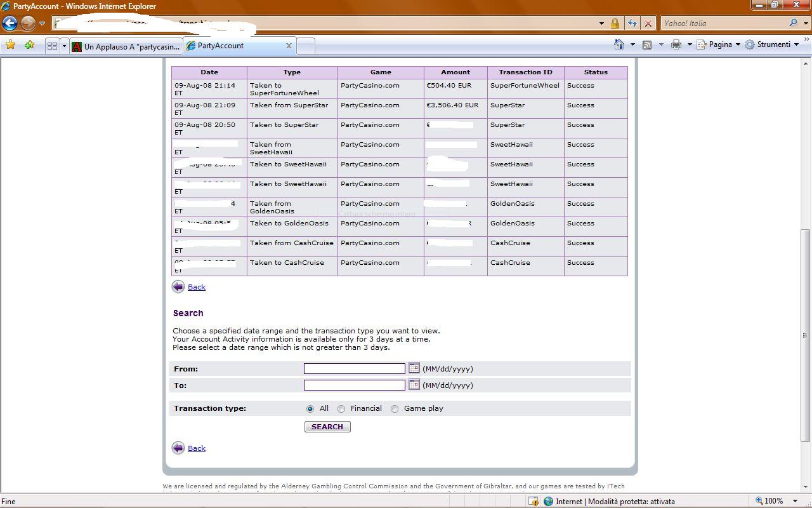Click the upper Back link below the table
Viewport: 812px width, 508px height.
pyautogui.click(x=197, y=287)
